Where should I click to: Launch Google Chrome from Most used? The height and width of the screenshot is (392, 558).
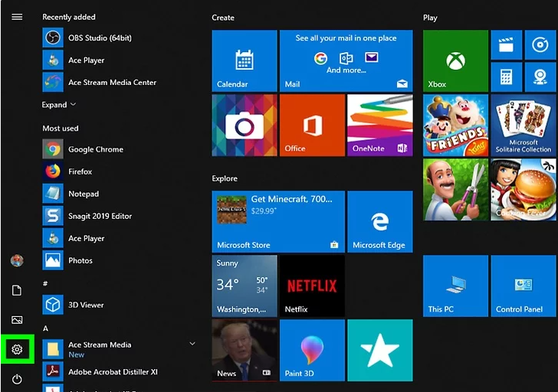tap(95, 149)
